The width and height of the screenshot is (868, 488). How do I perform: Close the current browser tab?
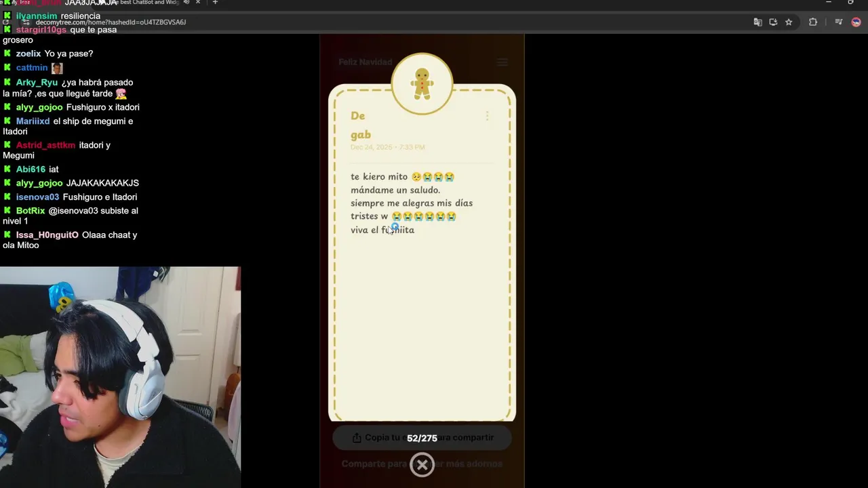click(198, 3)
